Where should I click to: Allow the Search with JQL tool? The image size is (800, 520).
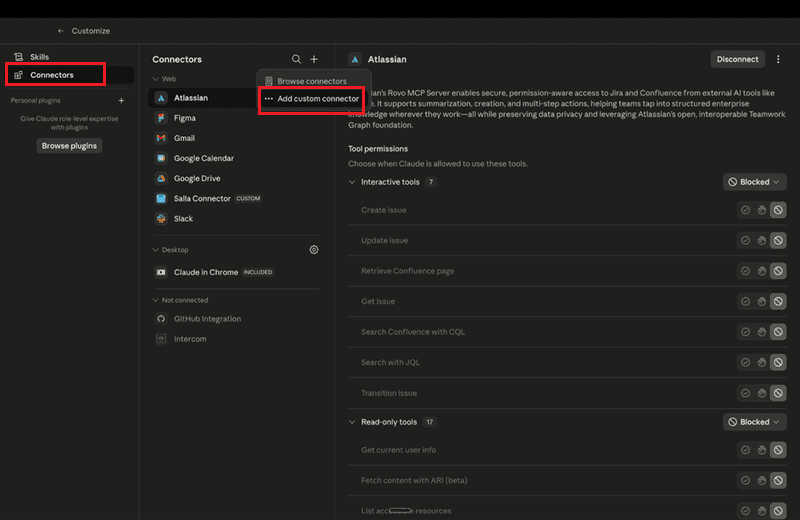(745, 362)
